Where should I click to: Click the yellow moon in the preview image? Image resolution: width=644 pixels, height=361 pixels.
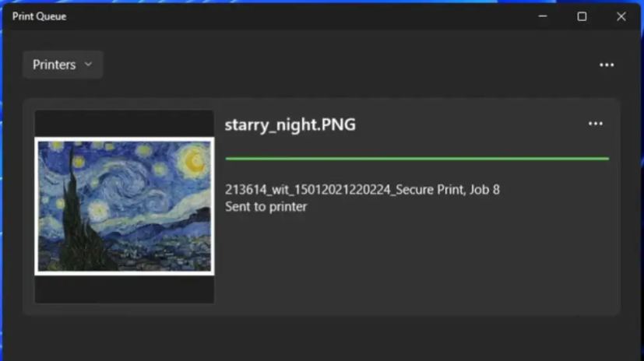tap(194, 161)
